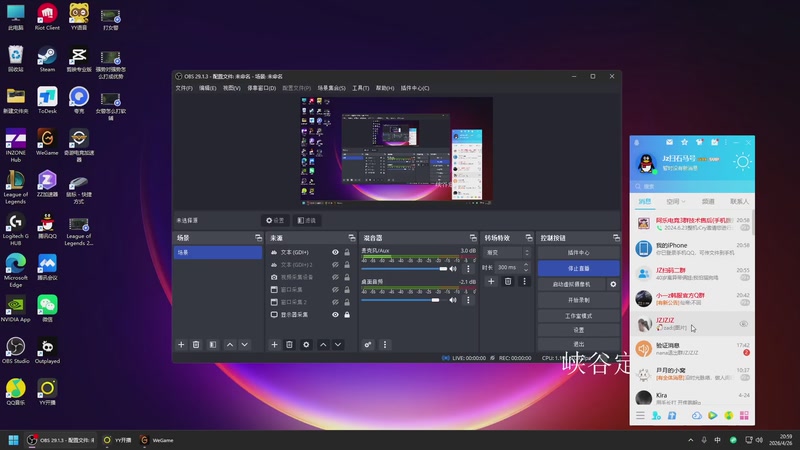This screenshot has width=800, height=450.
Task: Pop out the 控制按钮 dock panel
Action: 616,238
